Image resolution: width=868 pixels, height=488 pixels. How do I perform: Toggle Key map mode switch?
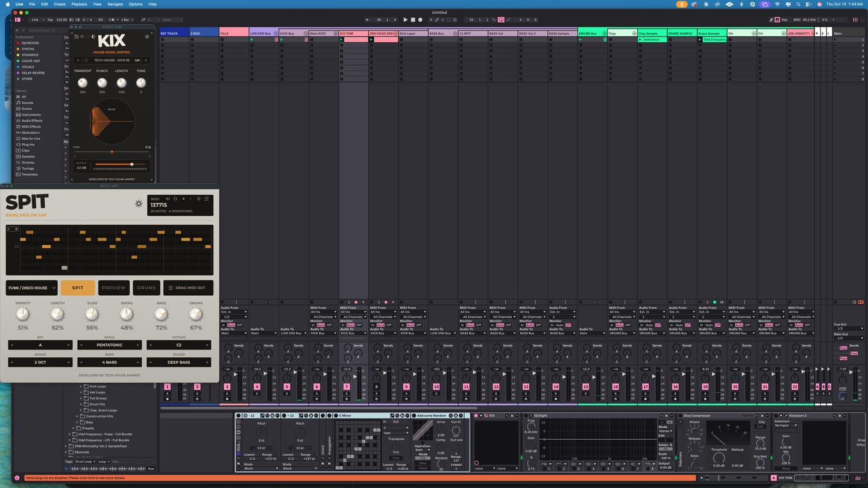pyautogui.click(x=784, y=20)
